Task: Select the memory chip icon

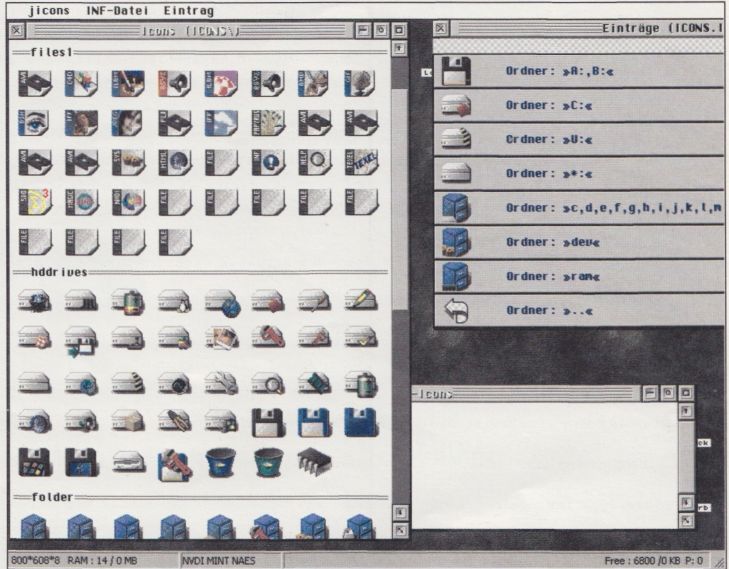Action: click(x=314, y=461)
